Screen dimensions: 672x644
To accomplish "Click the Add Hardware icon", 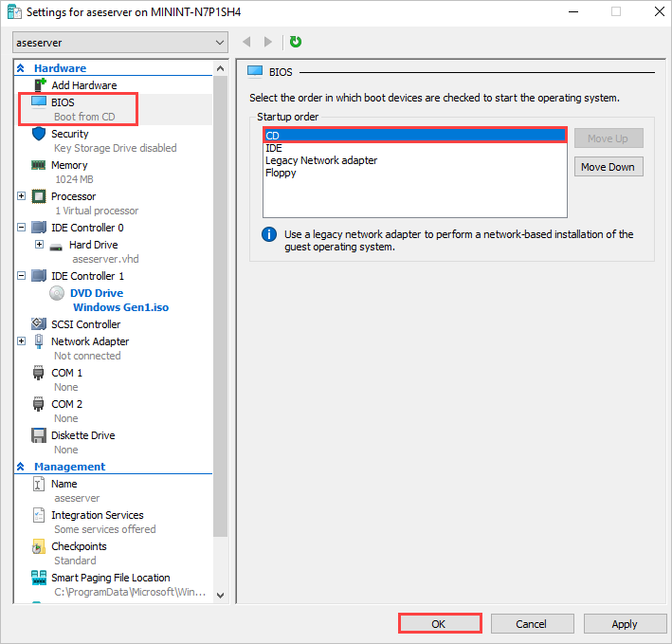I will point(40,85).
